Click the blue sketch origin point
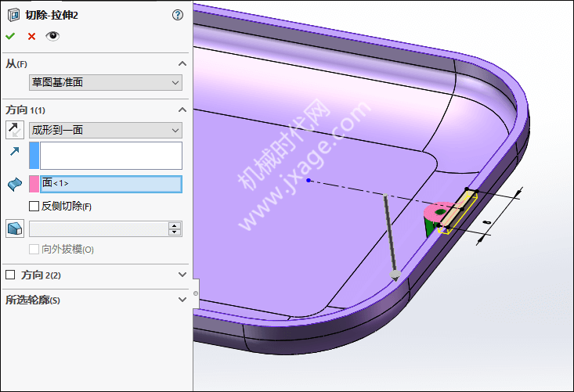 pos(309,180)
